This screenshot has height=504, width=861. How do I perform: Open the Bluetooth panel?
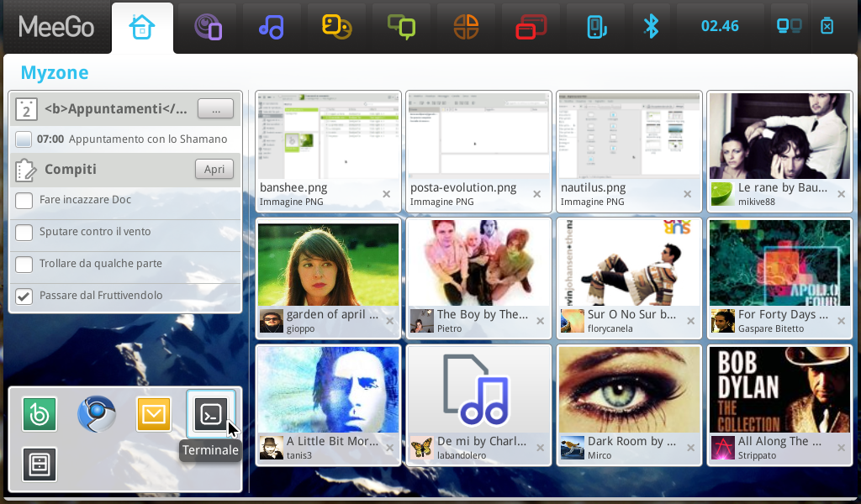(652, 26)
